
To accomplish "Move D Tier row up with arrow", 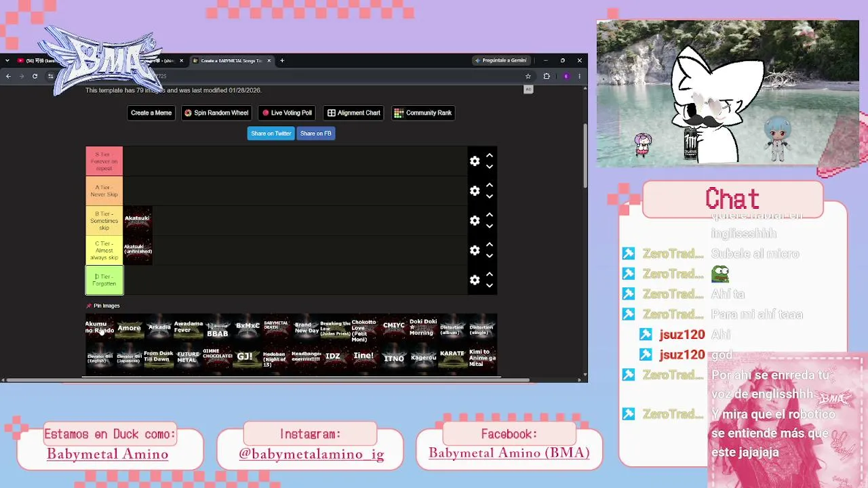I will [x=489, y=274].
